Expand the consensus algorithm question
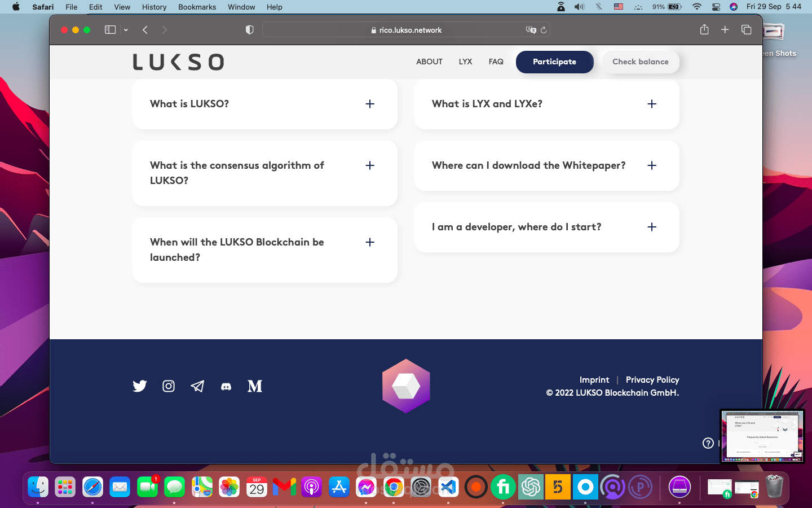The width and height of the screenshot is (812, 508). pos(265,173)
